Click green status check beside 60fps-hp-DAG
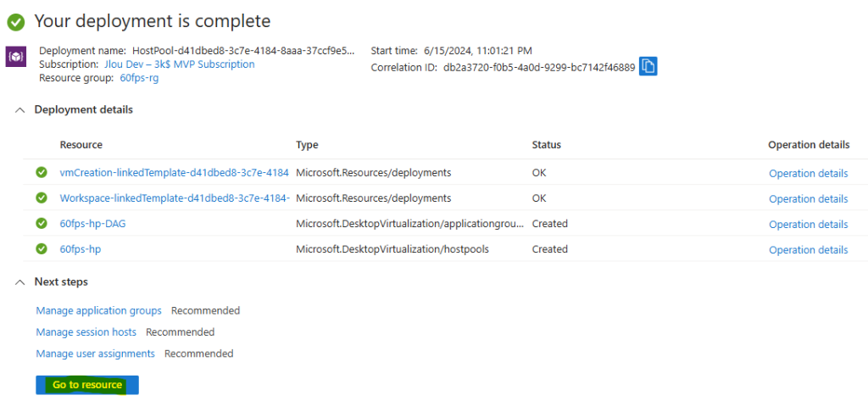Viewport: 868px width, 401px height. click(x=42, y=224)
